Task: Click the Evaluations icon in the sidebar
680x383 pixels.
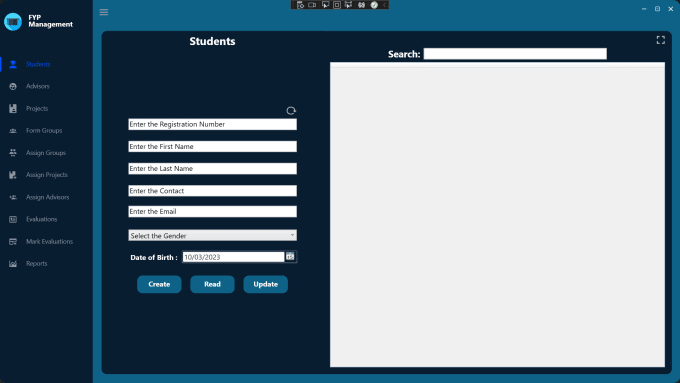Action: [13, 219]
